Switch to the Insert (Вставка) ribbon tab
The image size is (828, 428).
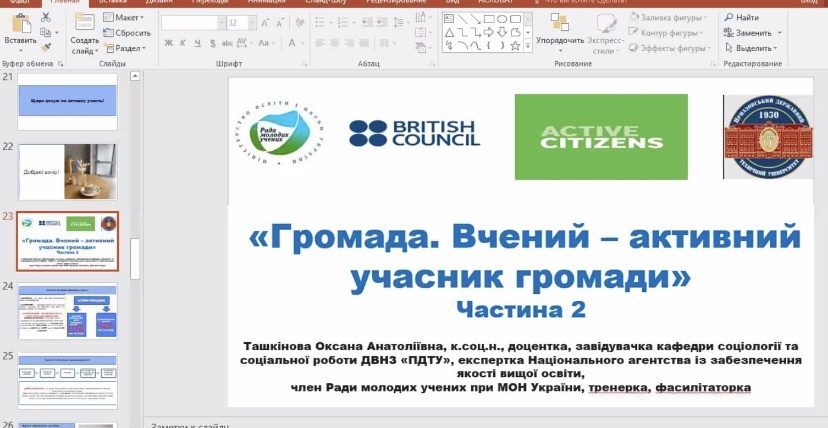click(x=110, y=3)
